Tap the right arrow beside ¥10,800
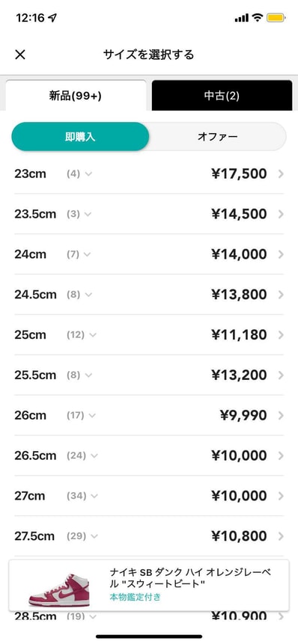Screen dimensions: 298x644 (x=281, y=536)
